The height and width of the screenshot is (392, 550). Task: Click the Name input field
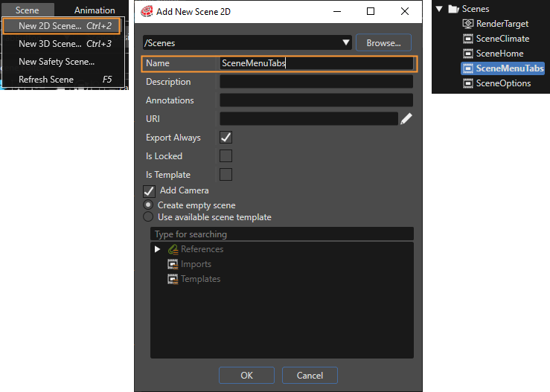(316, 63)
